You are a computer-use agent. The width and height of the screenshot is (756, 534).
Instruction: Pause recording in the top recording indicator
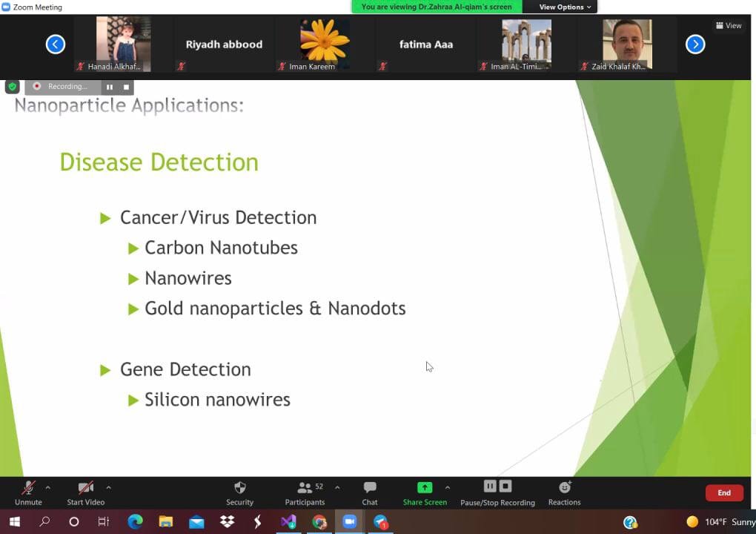pos(110,87)
